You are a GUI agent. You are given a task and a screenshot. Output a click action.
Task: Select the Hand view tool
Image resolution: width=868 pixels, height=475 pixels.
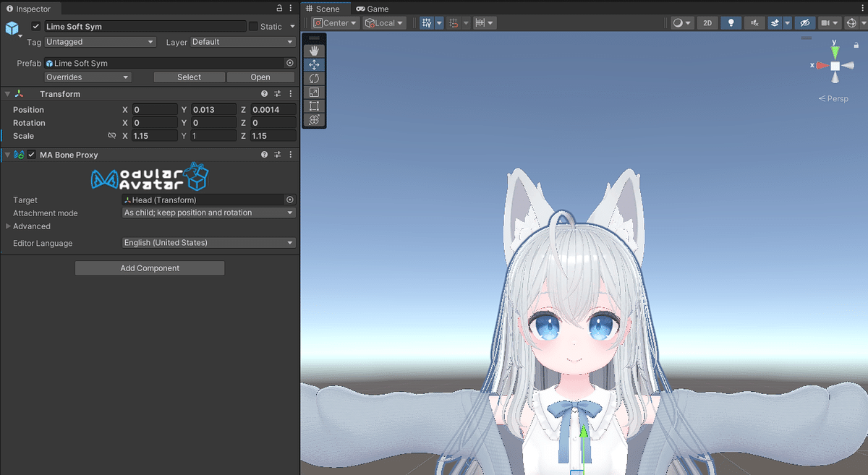314,51
